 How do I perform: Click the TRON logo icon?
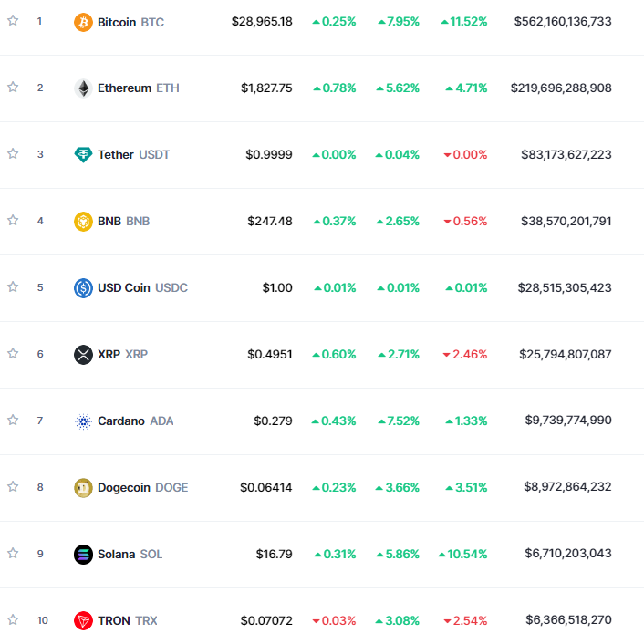coord(83,620)
